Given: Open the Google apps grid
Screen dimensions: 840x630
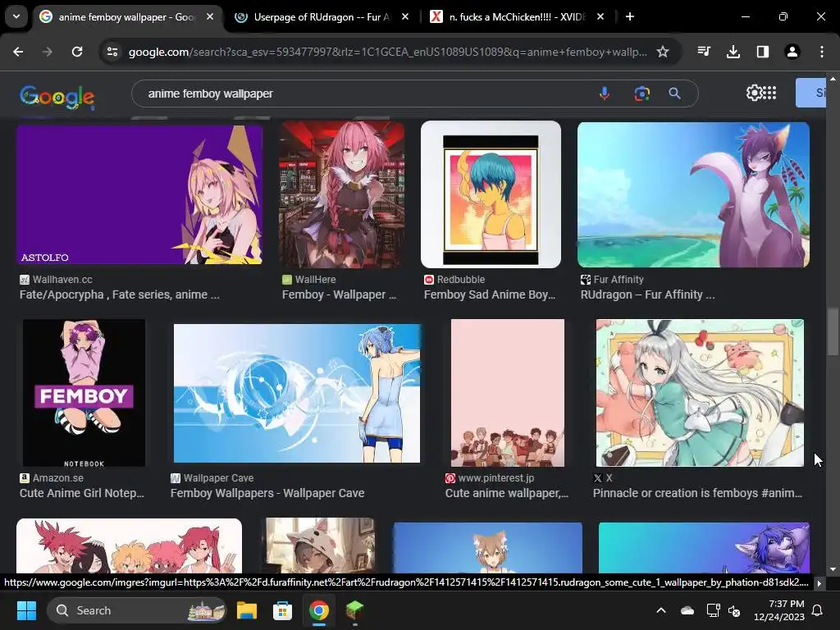Looking at the screenshot, I should [x=769, y=93].
